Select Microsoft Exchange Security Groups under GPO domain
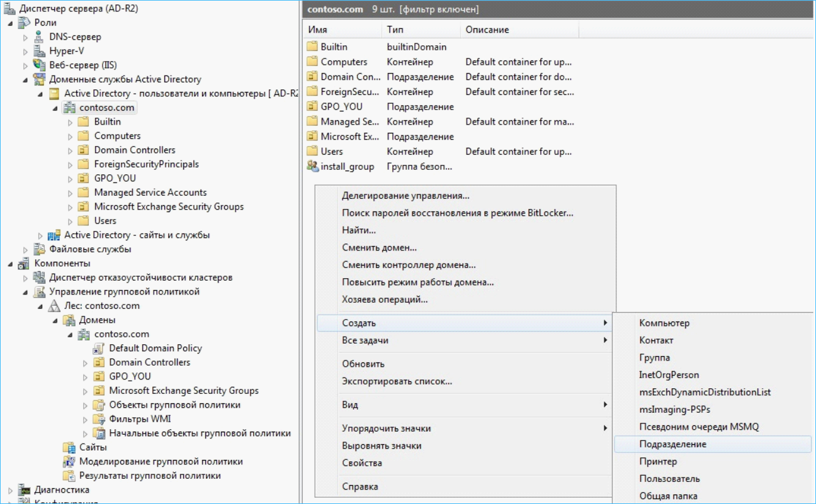The image size is (816, 504). click(x=184, y=391)
